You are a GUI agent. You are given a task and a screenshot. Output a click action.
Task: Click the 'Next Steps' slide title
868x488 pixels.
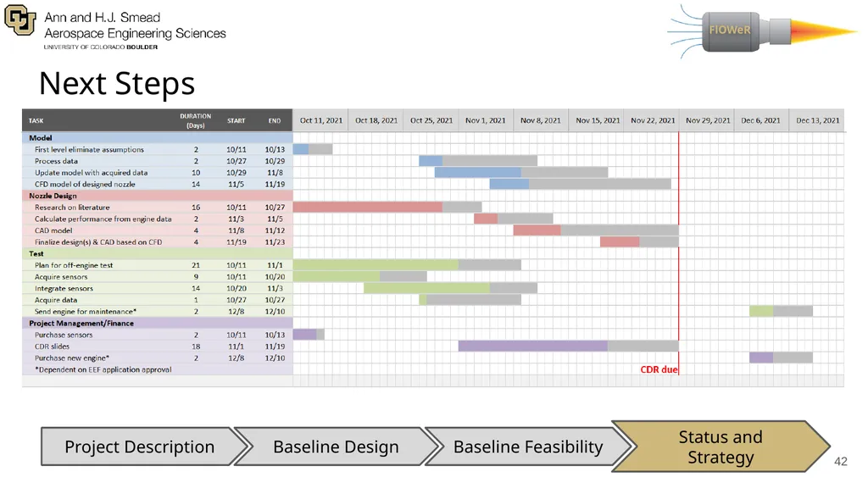coord(117,84)
